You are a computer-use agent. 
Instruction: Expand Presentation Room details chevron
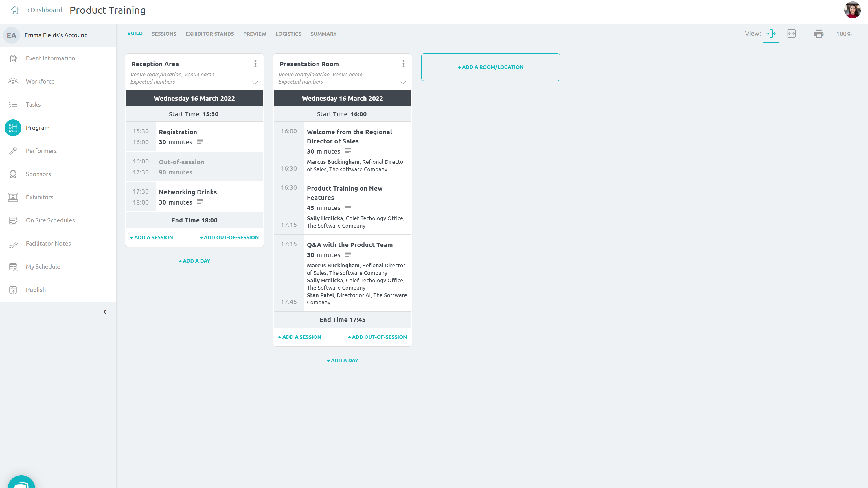point(403,82)
